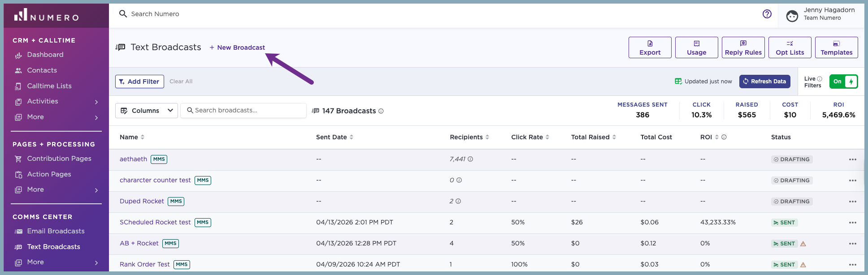Click the Refresh Data button
Image resolution: width=868 pixels, height=275 pixels.
(x=765, y=82)
